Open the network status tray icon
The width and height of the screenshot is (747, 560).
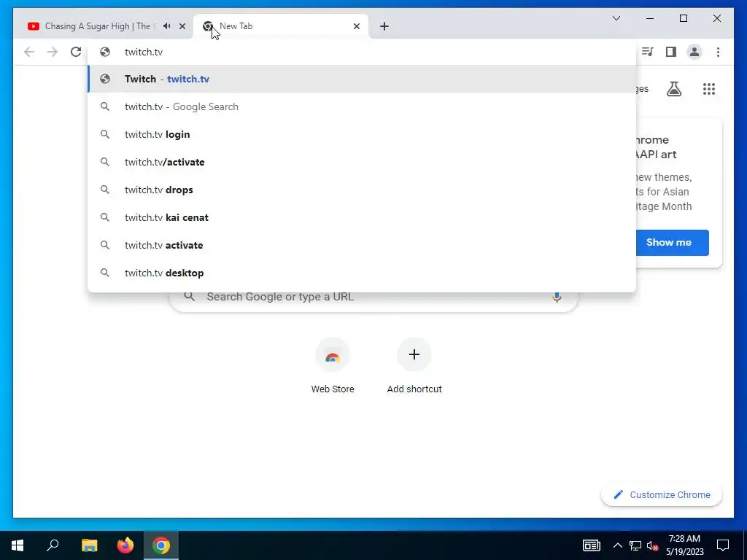click(x=635, y=545)
